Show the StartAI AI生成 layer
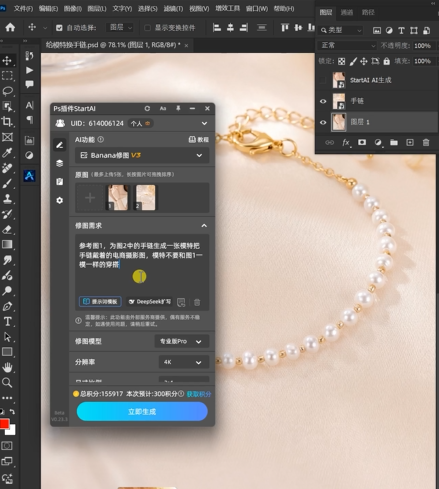Screen dimensions: 439x489 pyautogui.click(x=323, y=80)
